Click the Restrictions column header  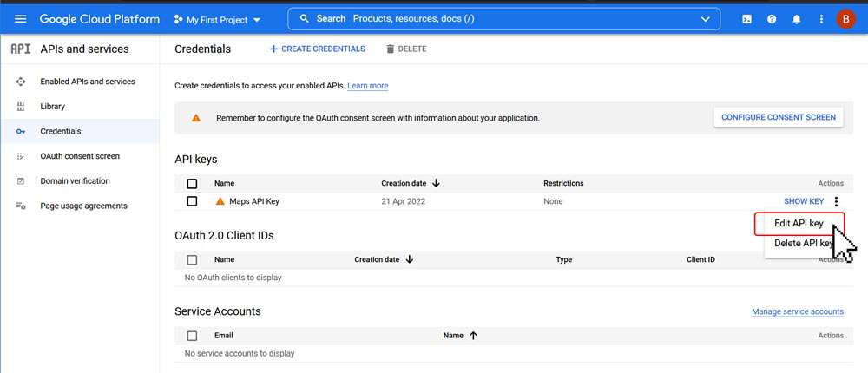[563, 183]
